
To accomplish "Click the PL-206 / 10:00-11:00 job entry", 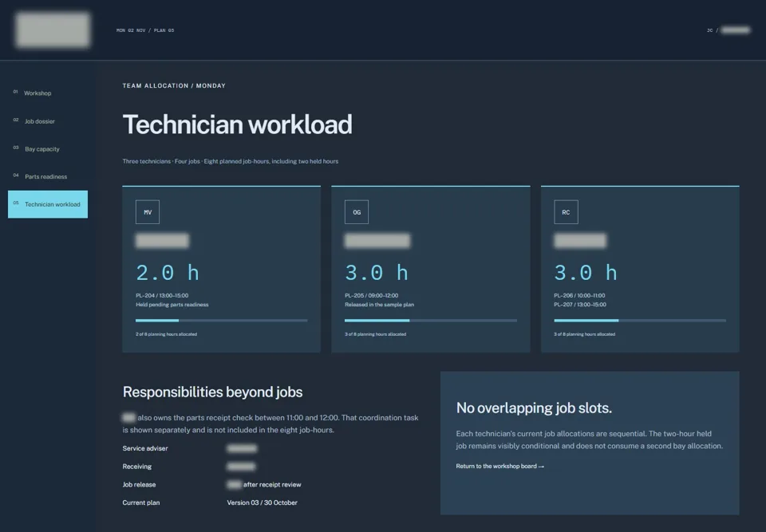I will tap(579, 296).
